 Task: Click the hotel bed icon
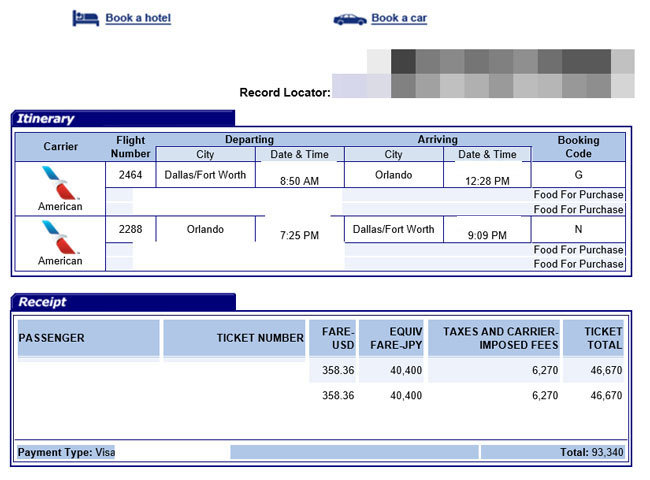85,18
